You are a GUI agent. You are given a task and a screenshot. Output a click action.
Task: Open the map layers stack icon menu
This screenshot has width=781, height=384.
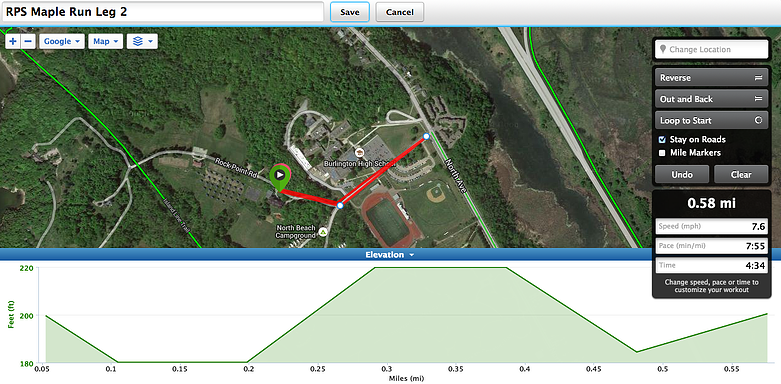142,41
